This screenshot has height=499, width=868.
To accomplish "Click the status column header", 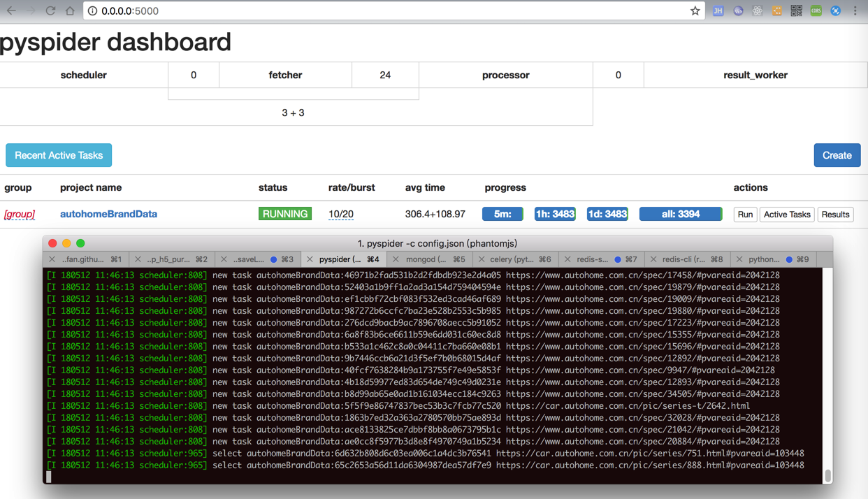I will pyautogui.click(x=273, y=187).
